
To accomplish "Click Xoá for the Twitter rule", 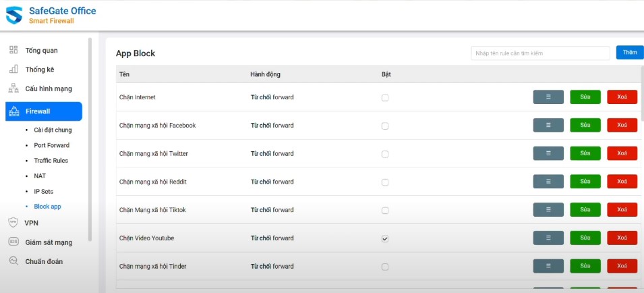I will 622,153.
